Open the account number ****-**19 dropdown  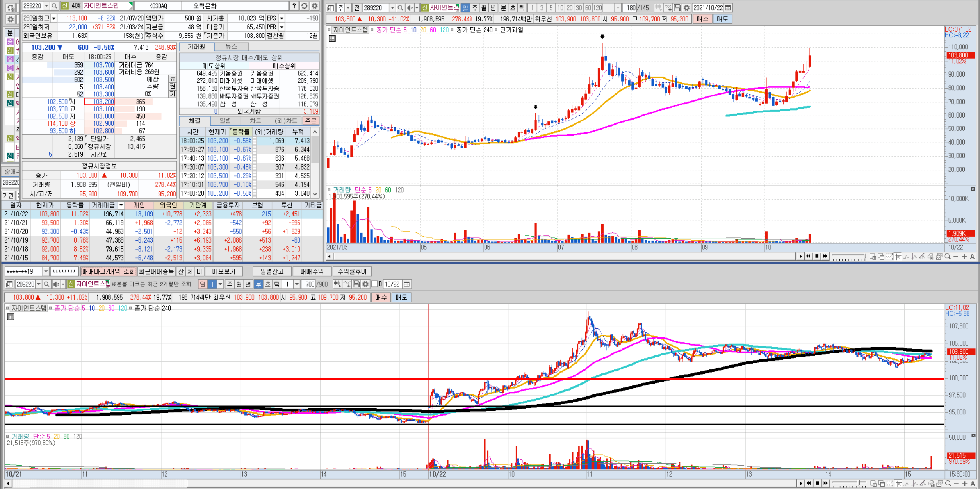[x=46, y=271]
